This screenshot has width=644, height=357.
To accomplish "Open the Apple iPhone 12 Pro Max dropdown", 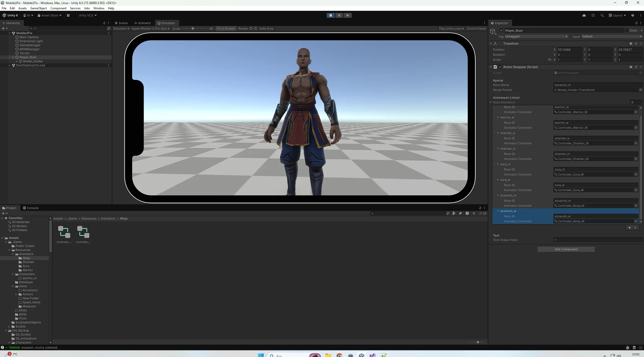I will 150,28.
